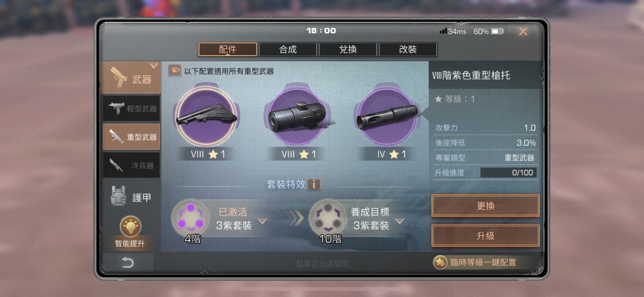Select 輕型武器 light weapon category
The image size is (644, 297).
(x=132, y=109)
